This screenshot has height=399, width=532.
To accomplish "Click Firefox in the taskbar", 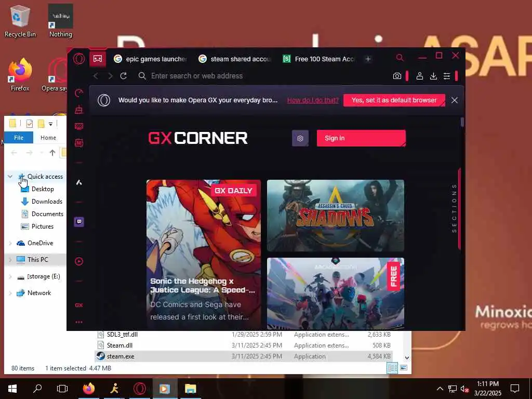I will pos(88,389).
